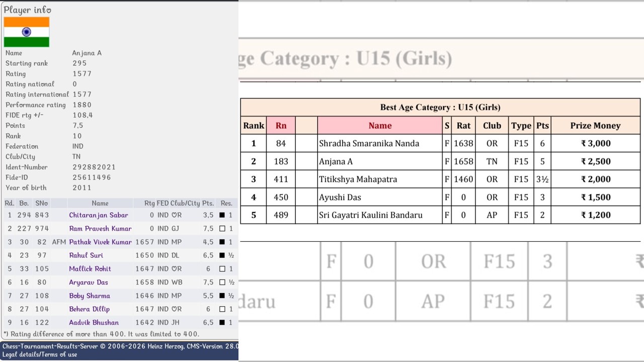Click the white piece icon in round 2
The height and width of the screenshot is (362, 644).
click(222, 229)
